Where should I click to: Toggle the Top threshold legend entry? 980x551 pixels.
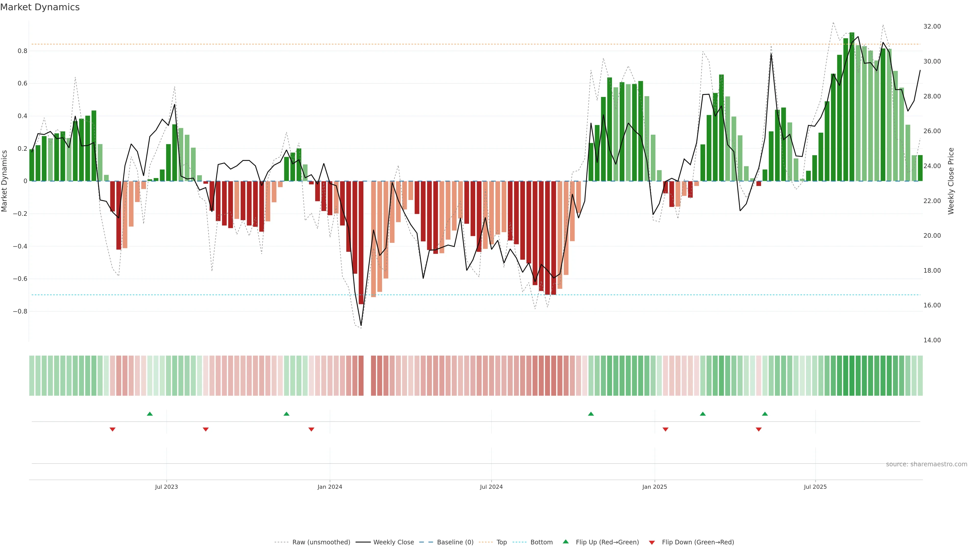click(x=501, y=542)
